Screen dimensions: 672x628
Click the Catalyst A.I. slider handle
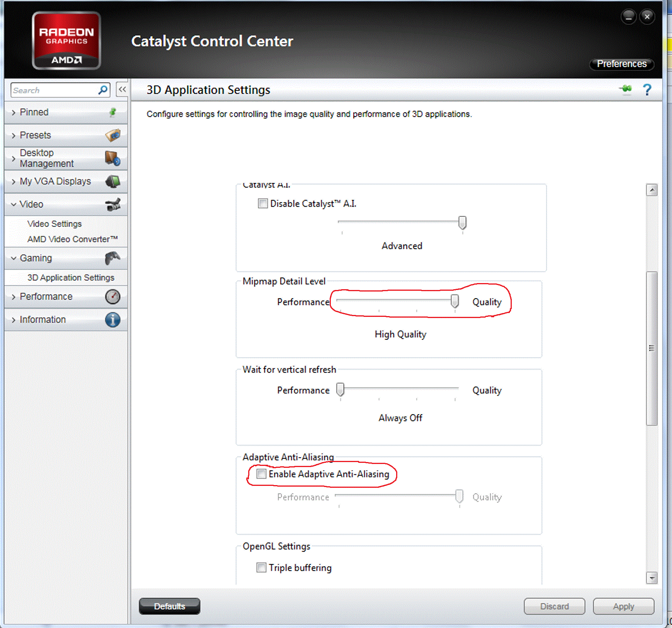point(463,222)
